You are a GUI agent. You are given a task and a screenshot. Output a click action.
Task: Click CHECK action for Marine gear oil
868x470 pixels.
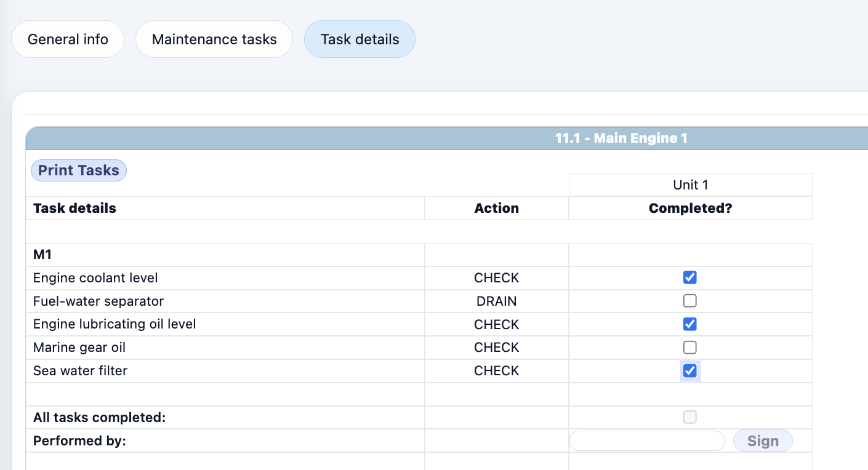[x=497, y=348]
